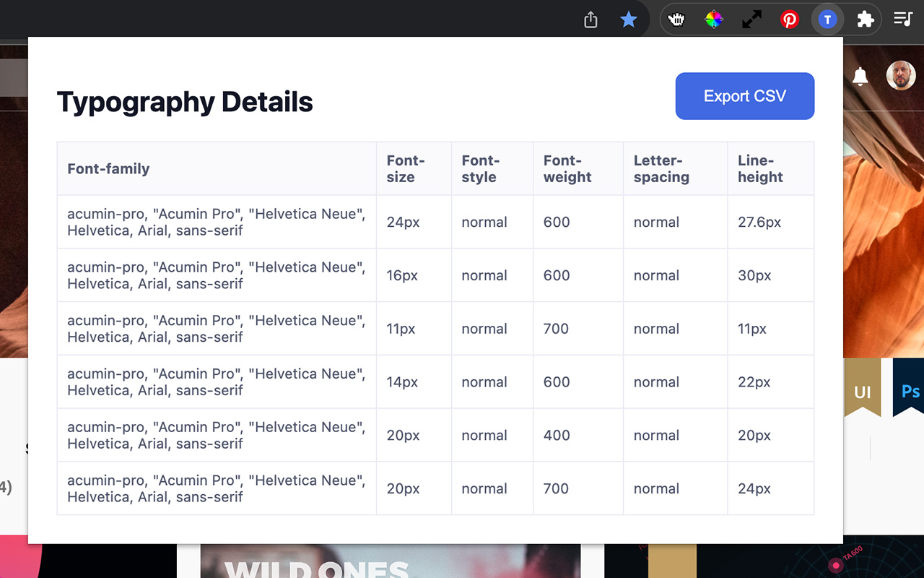924x578 pixels.
Task: Click the Ps Photoshop ribbon badge
Action: 909,388
